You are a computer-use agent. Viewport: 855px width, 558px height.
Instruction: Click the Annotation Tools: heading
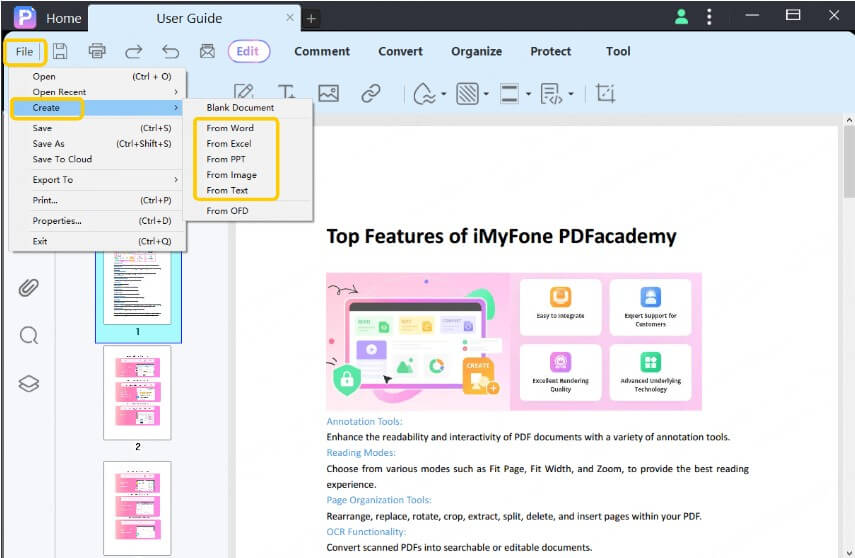(364, 421)
